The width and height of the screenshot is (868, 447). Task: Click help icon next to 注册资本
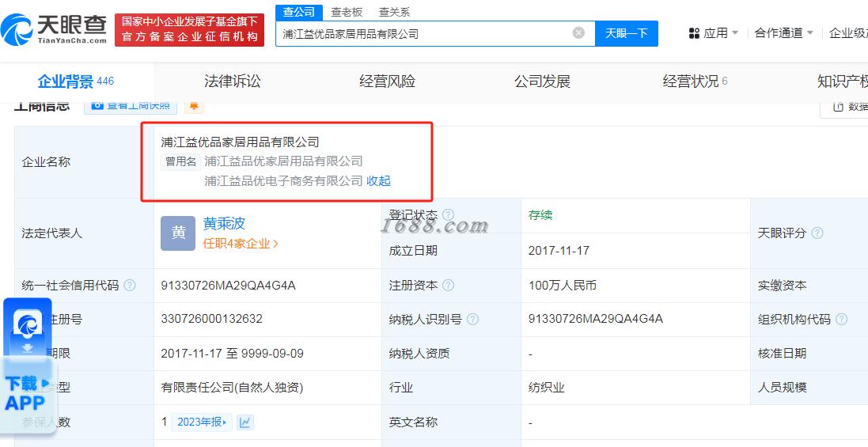coord(449,285)
